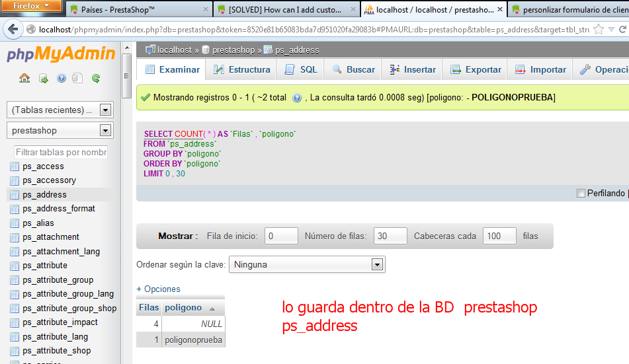Click the browser back arrow button
The height and width of the screenshot is (364, 629).
coord(13,29)
